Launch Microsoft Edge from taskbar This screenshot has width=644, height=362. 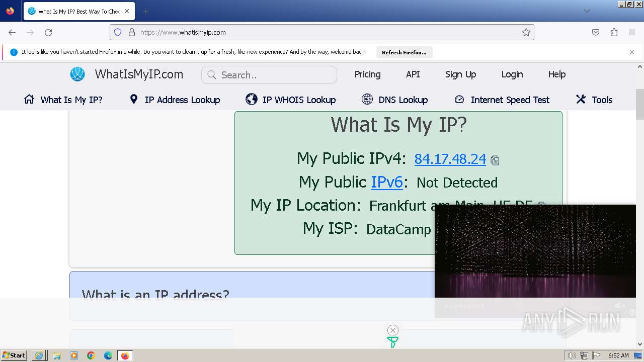pos(108,355)
